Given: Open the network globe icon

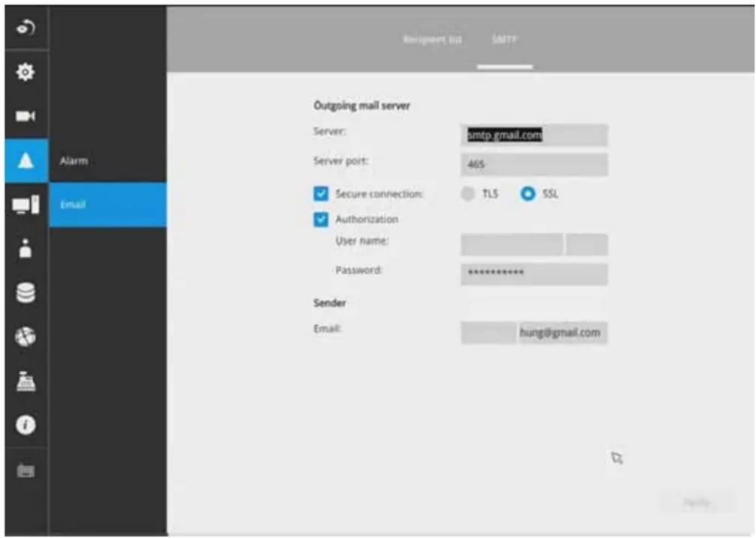Looking at the screenshot, I should click(25, 336).
